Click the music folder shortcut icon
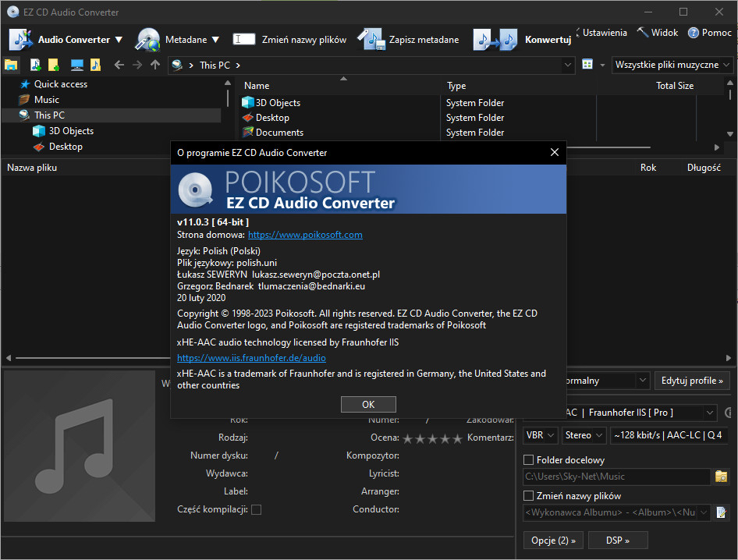The width and height of the screenshot is (738, 560). coord(95,65)
